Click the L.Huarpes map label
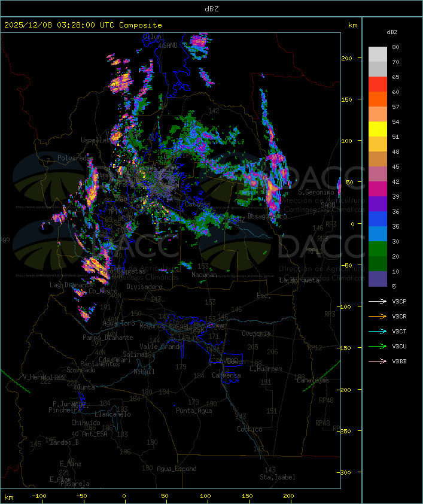The image size is (423, 504). 266,369
